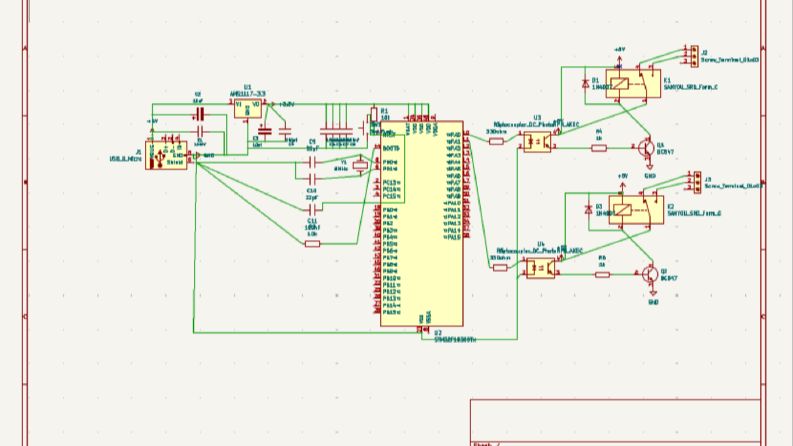Select the Y1 crystal symbol
Screen dimensions: 793x446
pyautogui.click(x=360, y=165)
